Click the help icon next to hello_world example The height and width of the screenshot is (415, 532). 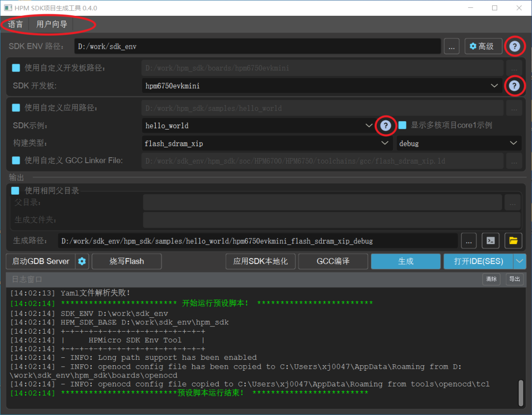tap(385, 126)
